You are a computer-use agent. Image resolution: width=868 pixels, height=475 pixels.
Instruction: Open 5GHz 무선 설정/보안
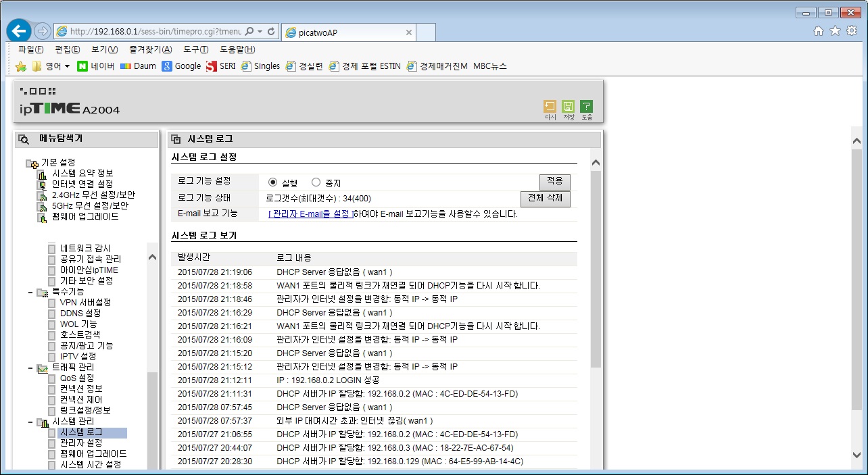coord(90,205)
